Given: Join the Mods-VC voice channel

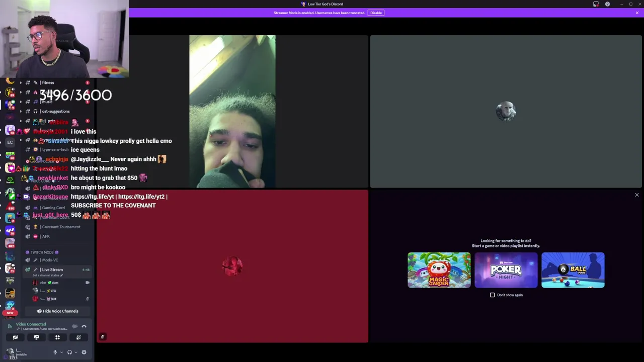Looking at the screenshot, I should (x=49, y=260).
